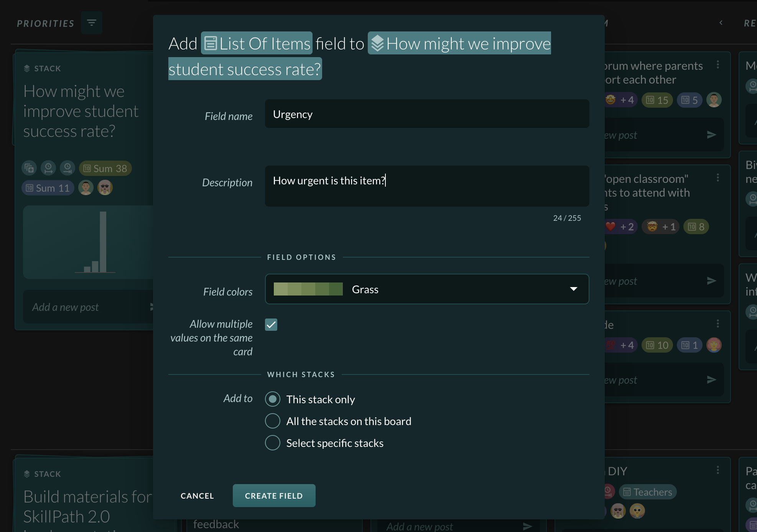Image resolution: width=757 pixels, height=532 pixels.
Task: Click the Field name input with Urgency
Action: [427, 114]
